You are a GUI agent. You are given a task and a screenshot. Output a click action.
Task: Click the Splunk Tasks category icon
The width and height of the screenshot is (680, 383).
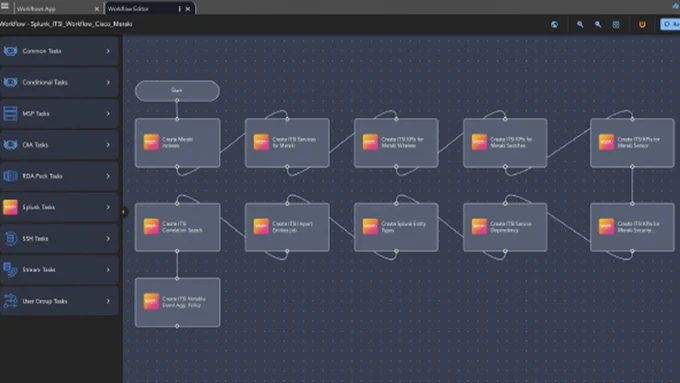(x=10, y=207)
